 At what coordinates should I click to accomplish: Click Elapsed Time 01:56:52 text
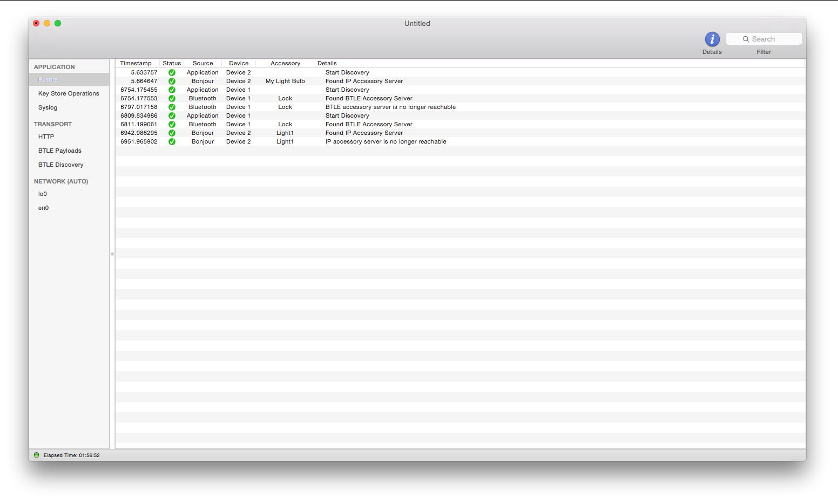click(x=72, y=455)
